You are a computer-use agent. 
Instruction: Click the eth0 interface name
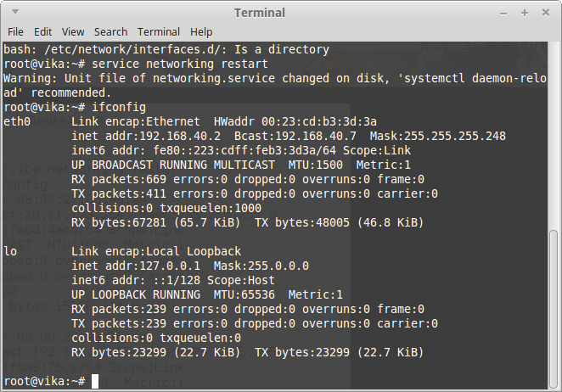(17, 121)
